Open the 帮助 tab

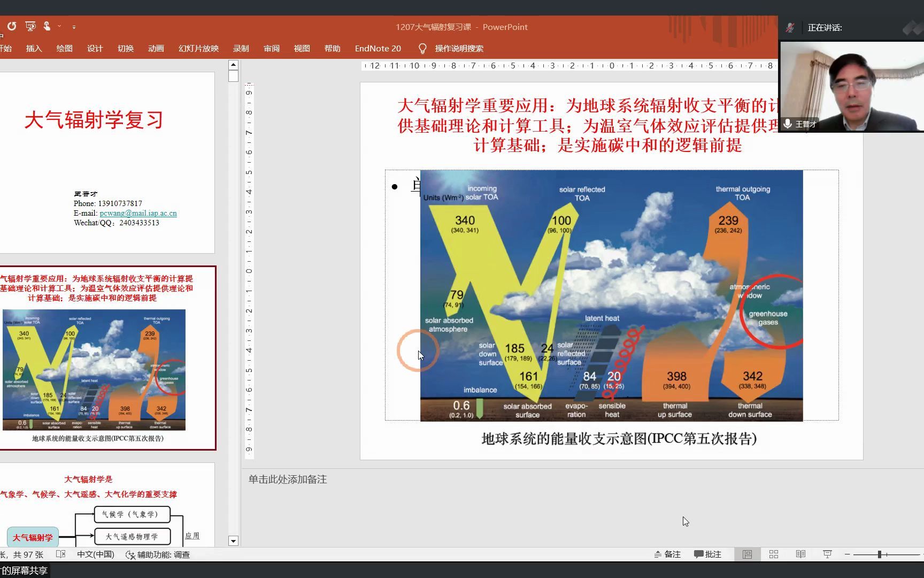tap(332, 48)
